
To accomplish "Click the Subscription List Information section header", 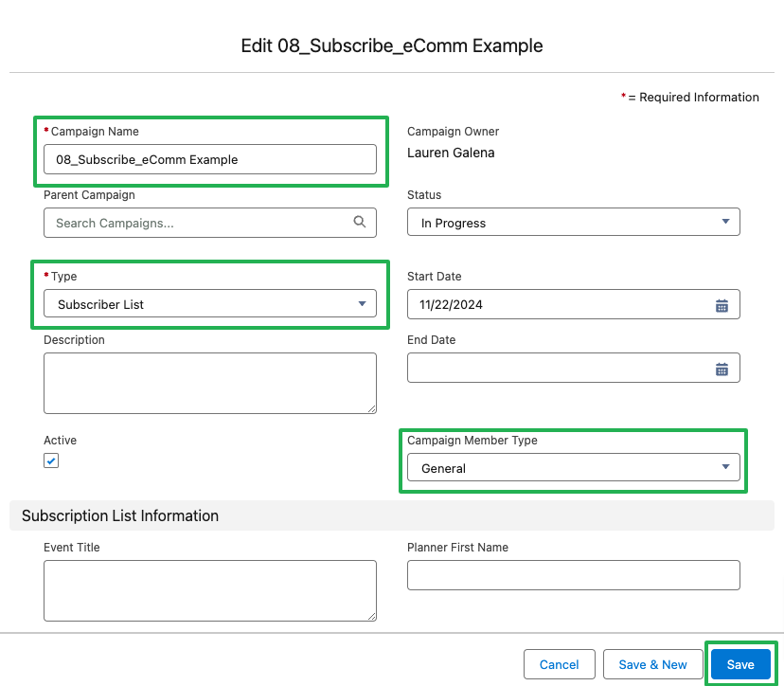I will coord(392,515).
